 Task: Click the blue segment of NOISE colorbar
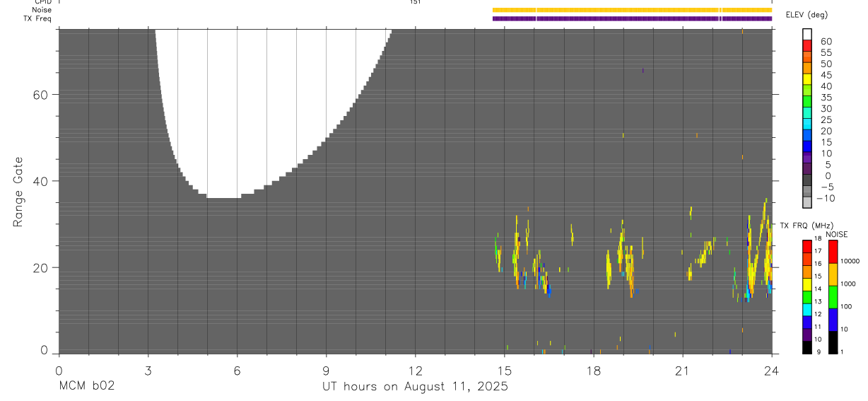(x=833, y=319)
